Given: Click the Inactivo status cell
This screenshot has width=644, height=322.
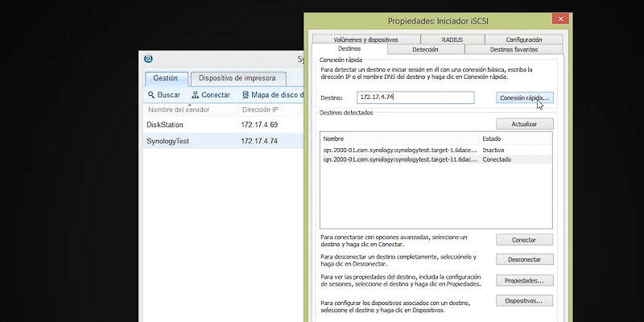Looking at the screenshot, I should 493,151.
